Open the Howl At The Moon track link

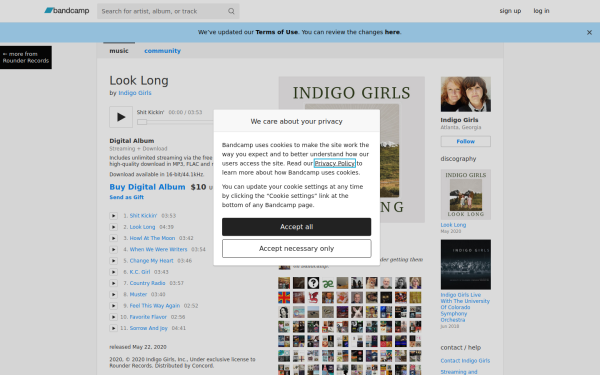152,238
